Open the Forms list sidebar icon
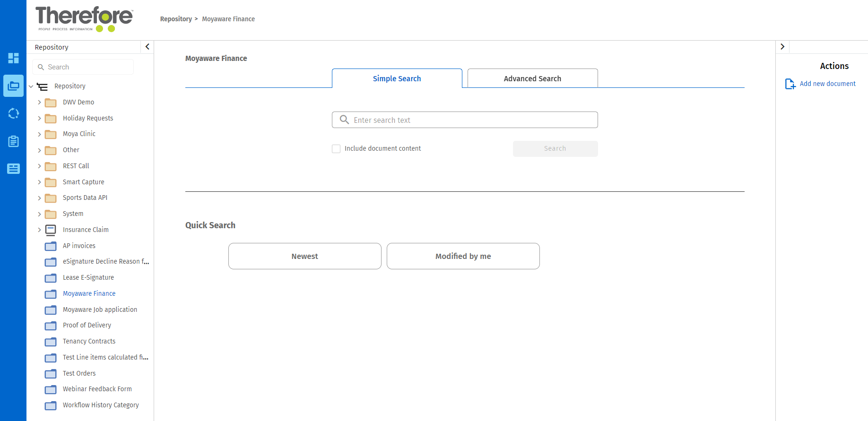868x421 pixels. pyautogui.click(x=13, y=169)
